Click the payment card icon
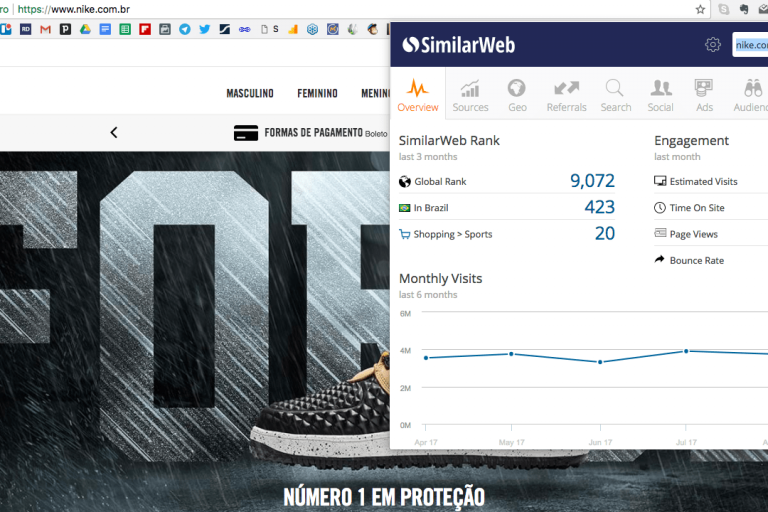The height and width of the screenshot is (512, 768). pyautogui.click(x=246, y=133)
